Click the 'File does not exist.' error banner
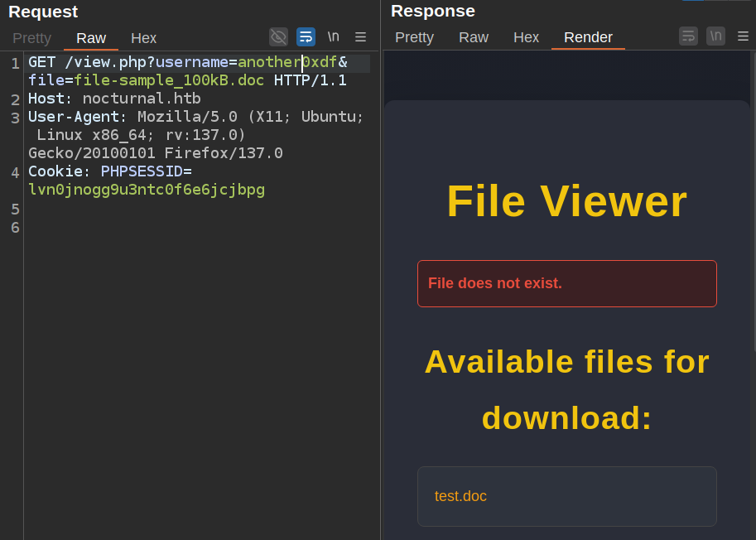 (x=566, y=283)
